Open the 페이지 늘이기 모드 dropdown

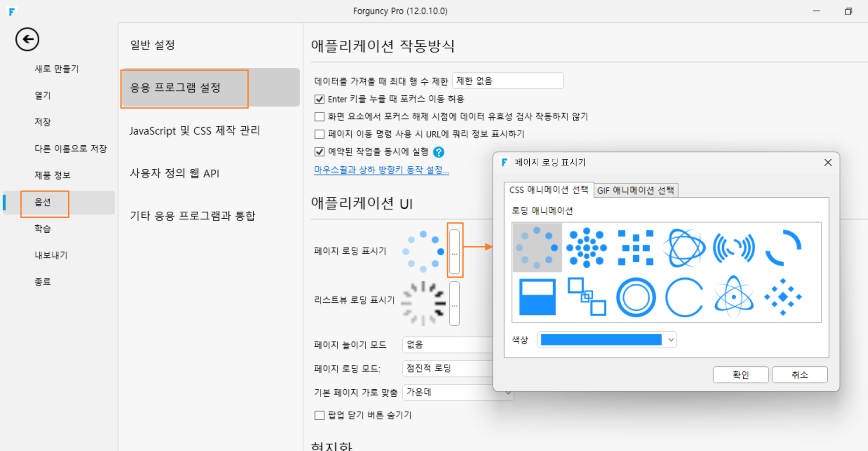[448, 345]
